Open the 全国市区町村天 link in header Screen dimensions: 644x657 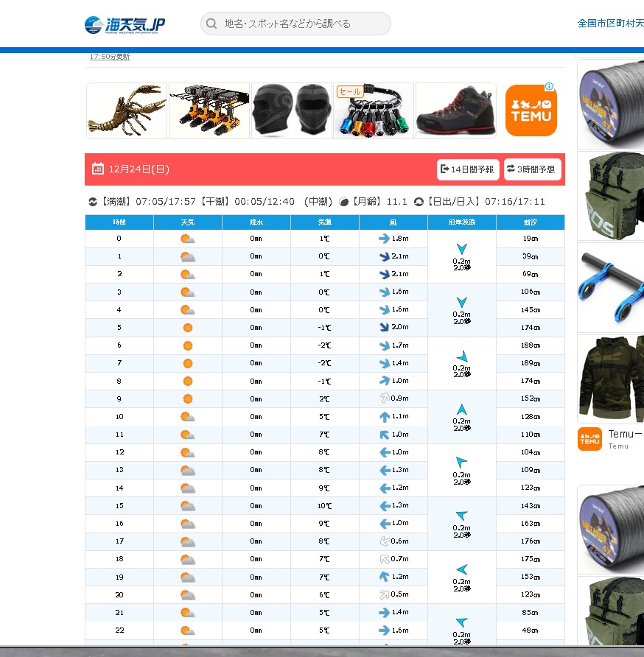point(610,24)
